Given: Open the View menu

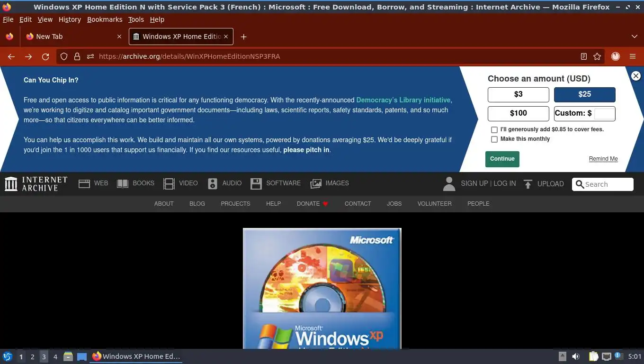Looking at the screenshot, I should (45, 19).
